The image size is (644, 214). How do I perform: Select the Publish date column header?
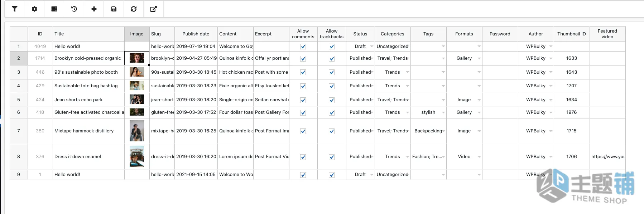[x=196, y=34]
